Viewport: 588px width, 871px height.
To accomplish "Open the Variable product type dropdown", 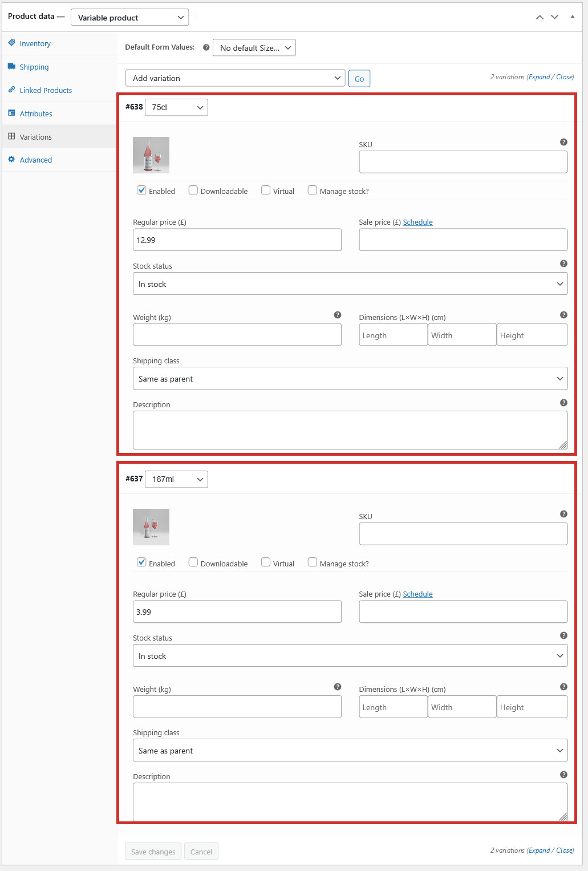I will tap(129, 17).
